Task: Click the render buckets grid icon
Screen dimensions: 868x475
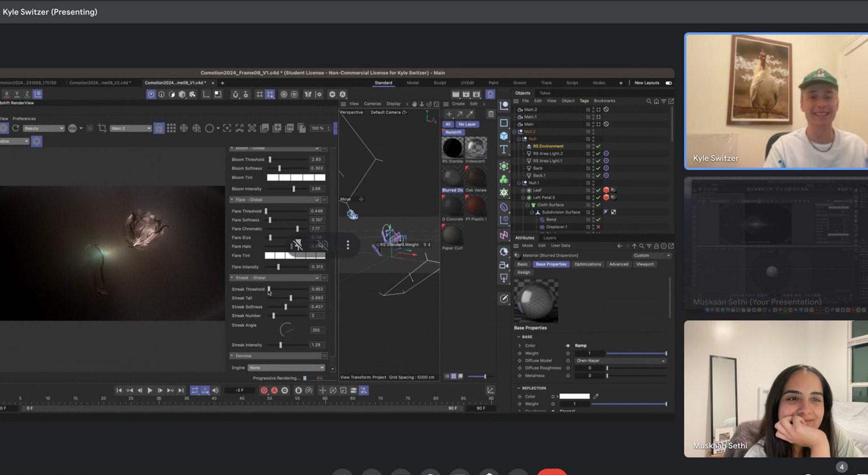Action: point(171,128)
